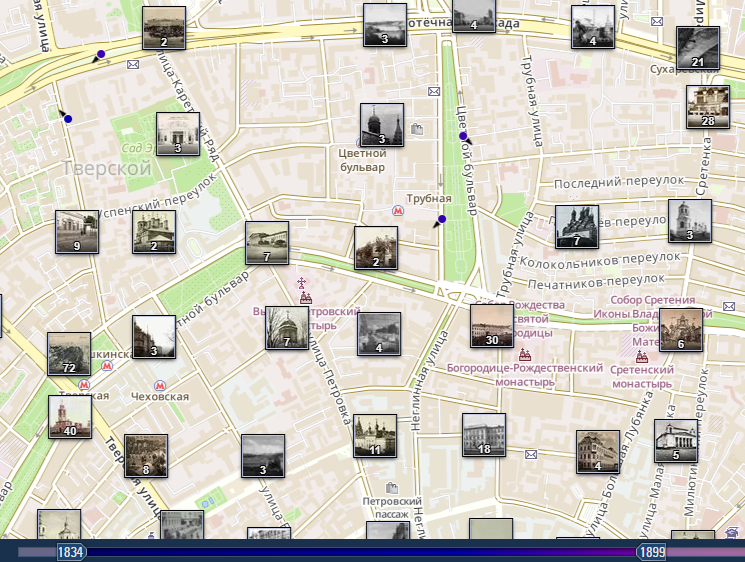Select blue marker left of Сад Эрмитаж

(x=68, y=119)
